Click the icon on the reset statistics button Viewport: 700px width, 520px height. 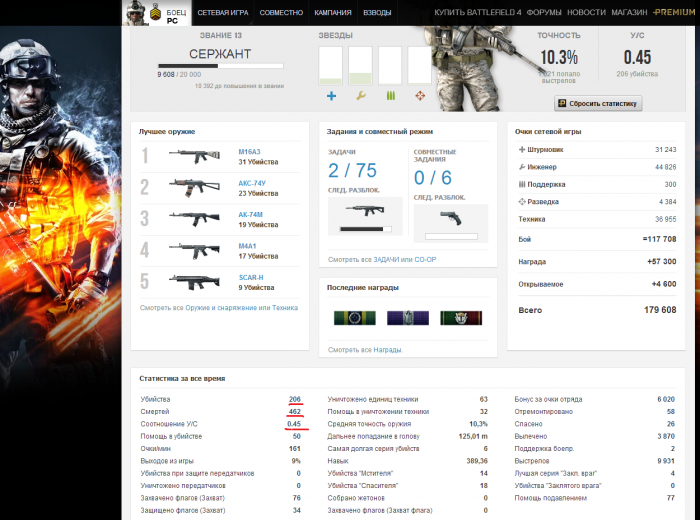562,103
